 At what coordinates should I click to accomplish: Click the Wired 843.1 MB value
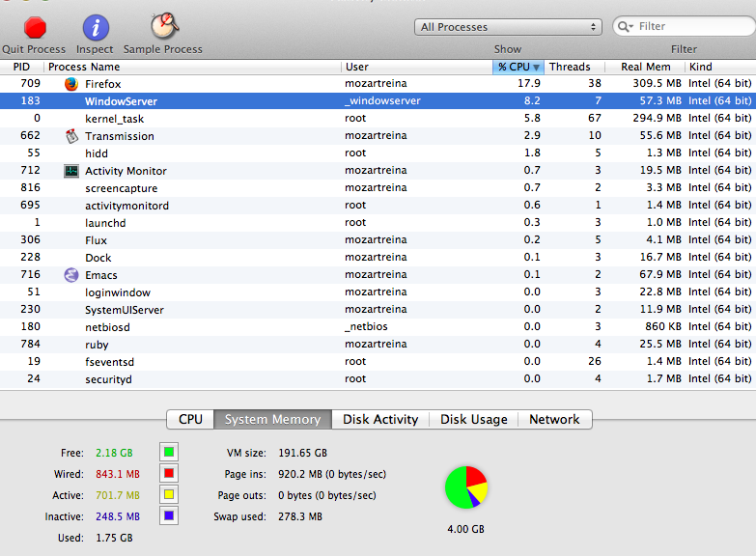(x=118, y=474)
